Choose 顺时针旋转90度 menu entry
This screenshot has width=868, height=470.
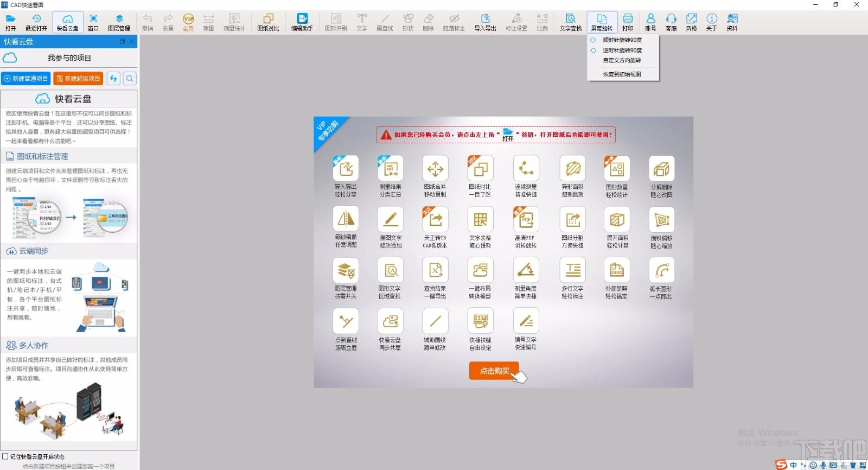click(622, 40)
